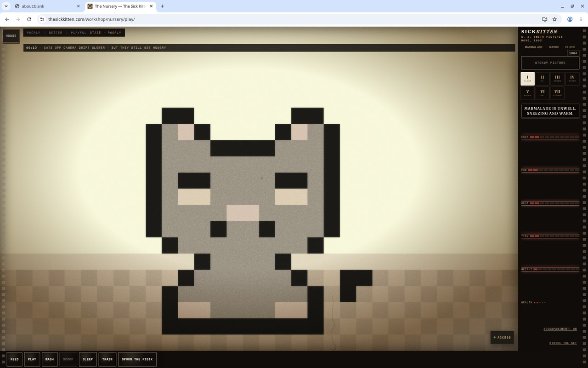Click the Food meter bar
The width and height of the screenshot is (588, 368).
click(550, 137)
